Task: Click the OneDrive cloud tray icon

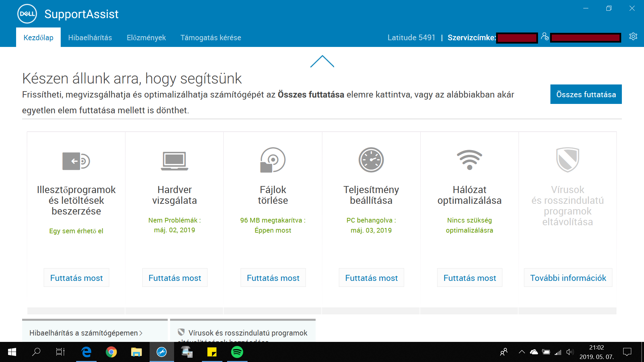Action: click(534, 352)
